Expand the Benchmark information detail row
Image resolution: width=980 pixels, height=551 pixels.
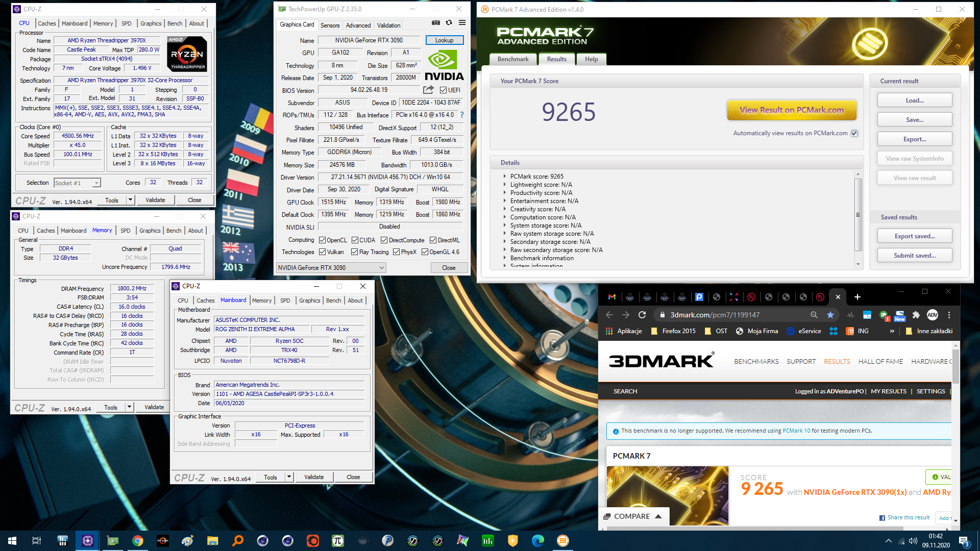click(505, 258)
